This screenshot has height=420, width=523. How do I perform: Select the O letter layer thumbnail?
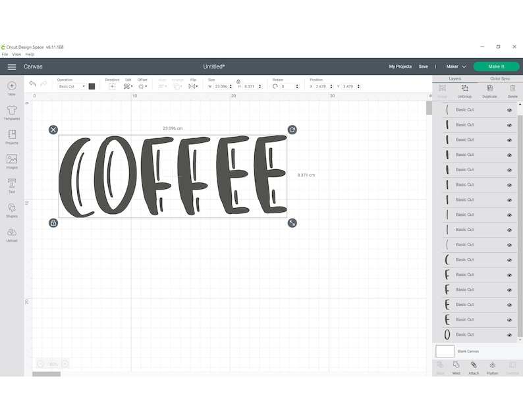[447, 334]
